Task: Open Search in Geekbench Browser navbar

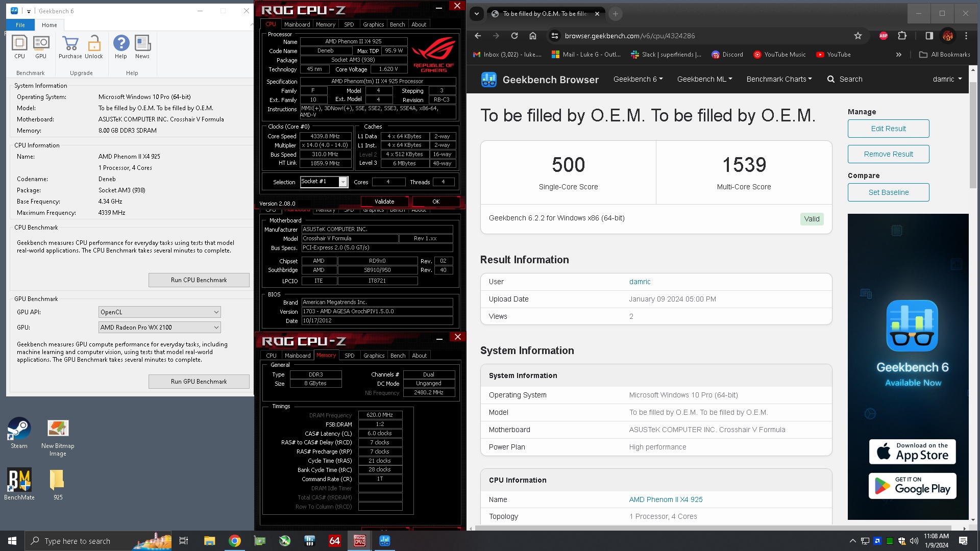Action: point(845,79)
